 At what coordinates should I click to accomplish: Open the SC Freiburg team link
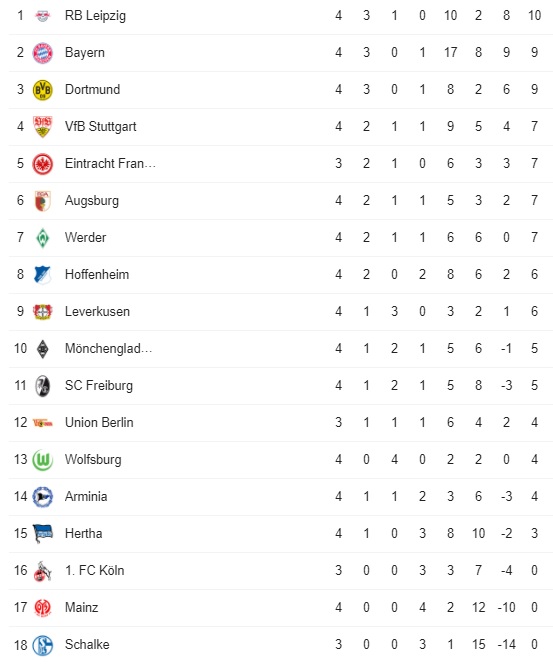[99, 386]
